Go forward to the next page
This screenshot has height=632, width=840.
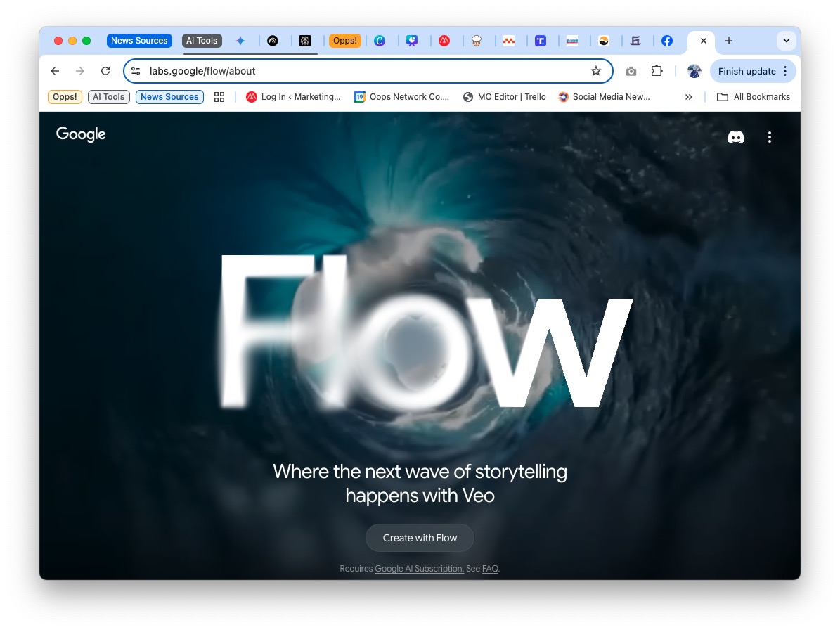tap(80, 71)
